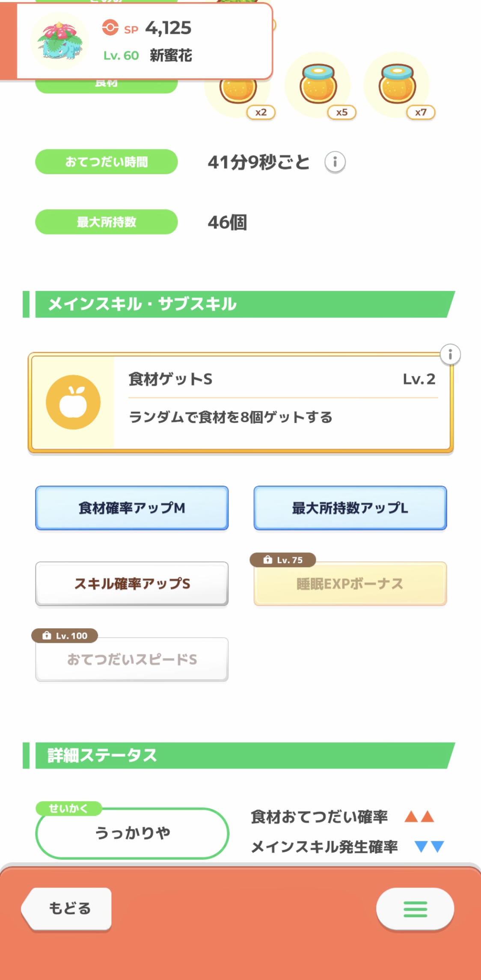The image size is (481, 980).
Task: Tap the honey jar with x5 badge
Action: (x=318, y=86)
